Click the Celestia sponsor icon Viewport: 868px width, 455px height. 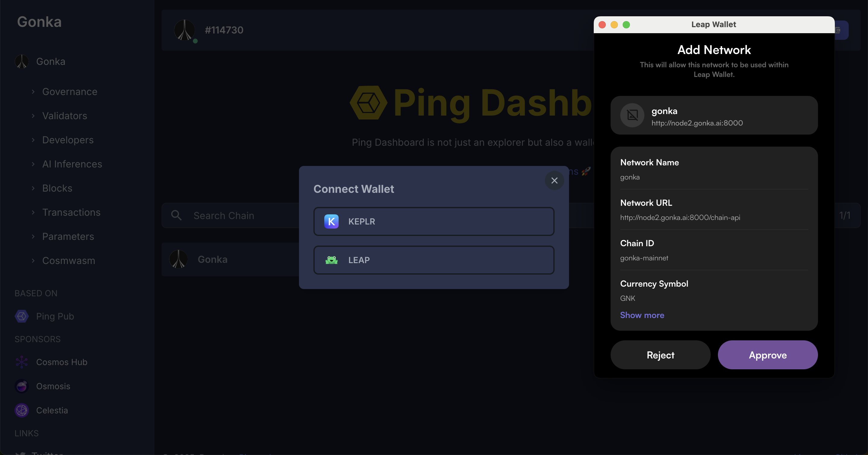point(22,410)
